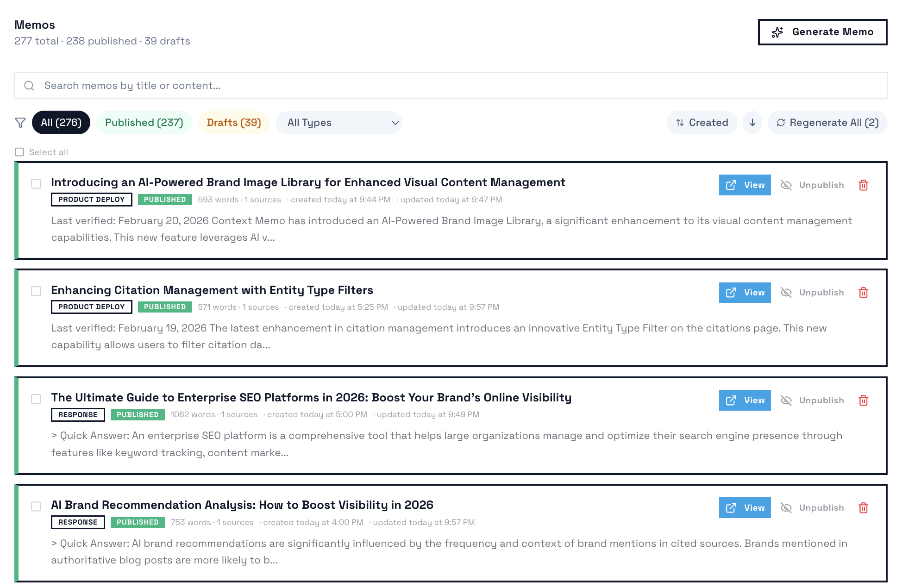This screenshot has width=902, height=588.
Task: Click the refresh icon next to Regenerate All
Action: 781,122
